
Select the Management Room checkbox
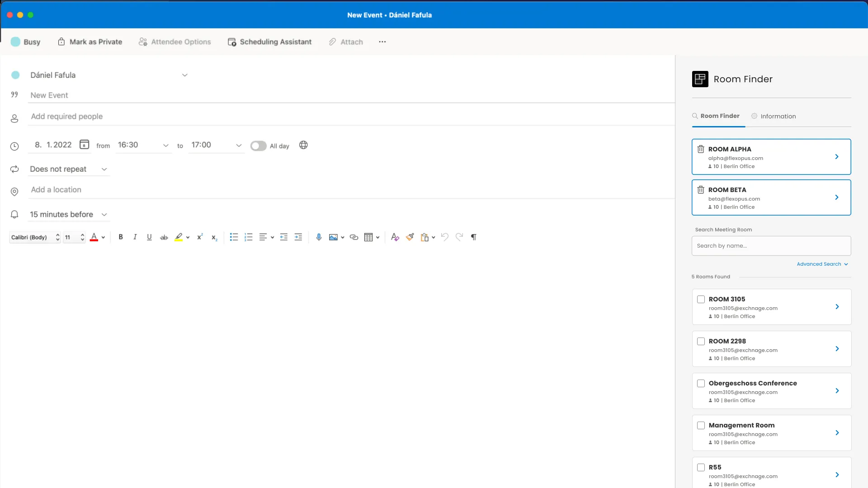pos(701,425)
